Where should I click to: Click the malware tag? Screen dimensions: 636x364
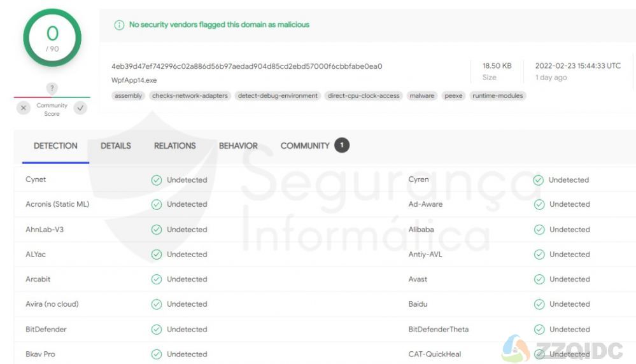422,95
